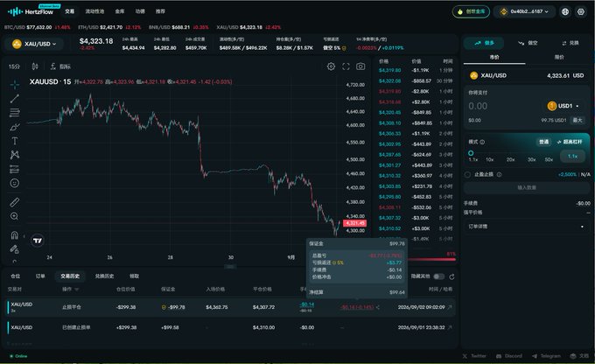
Task: Click the BNB/USD ticker $688.21
Action: pos(178,27)
